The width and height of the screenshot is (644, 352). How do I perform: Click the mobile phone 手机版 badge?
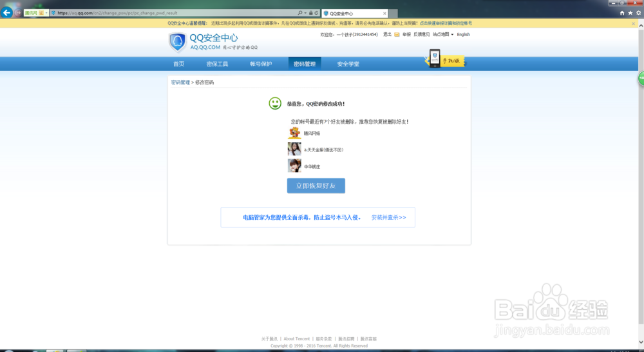445,59
